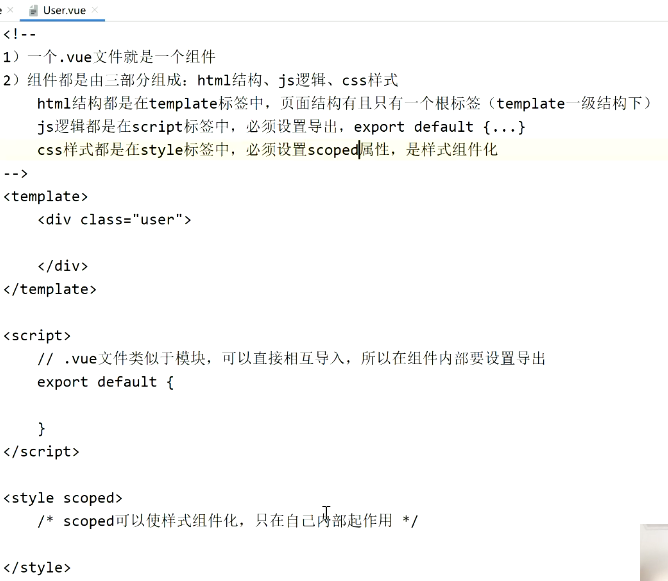This screenshot has width=668, height=581.
Task: Click the comment line starting with 2)
Action: pos(200,80)
